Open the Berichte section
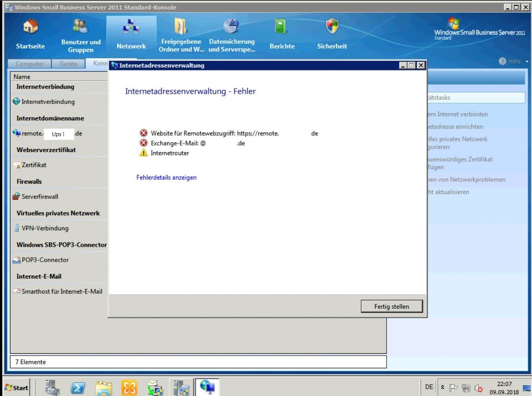The image size is (532, 396). point(282,34)
